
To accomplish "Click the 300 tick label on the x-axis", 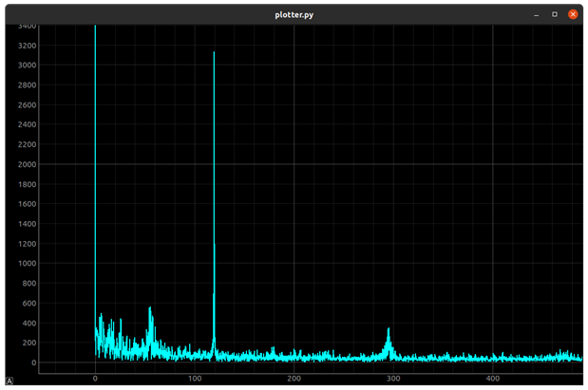I will tap(393, 379).
